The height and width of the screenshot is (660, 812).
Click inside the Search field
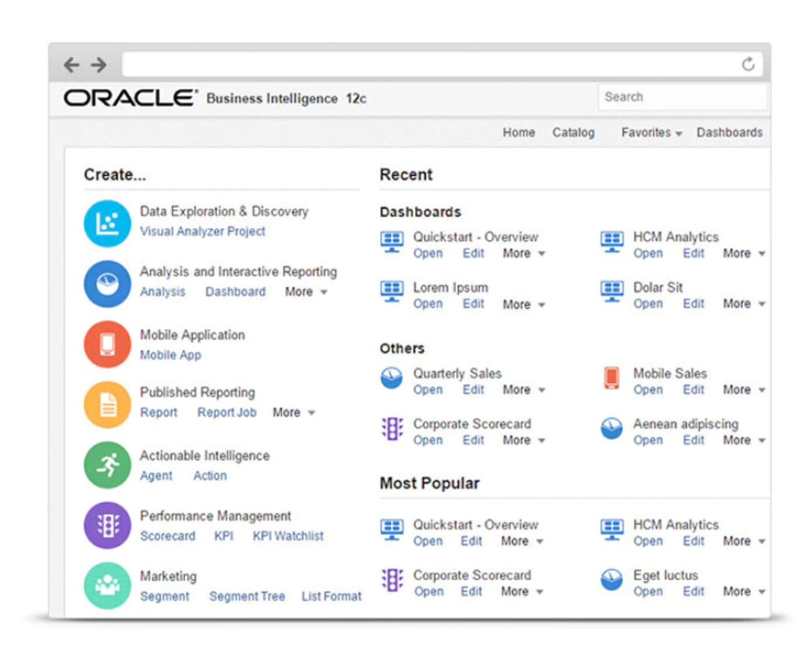click(683, 97)
